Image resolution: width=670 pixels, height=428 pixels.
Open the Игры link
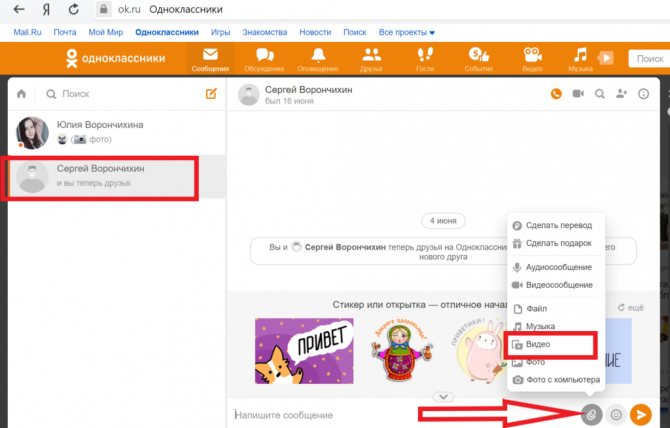point(220,32)
